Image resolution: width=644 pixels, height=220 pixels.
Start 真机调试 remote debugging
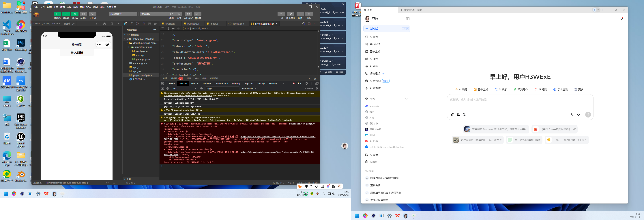(x=188, y=14)
